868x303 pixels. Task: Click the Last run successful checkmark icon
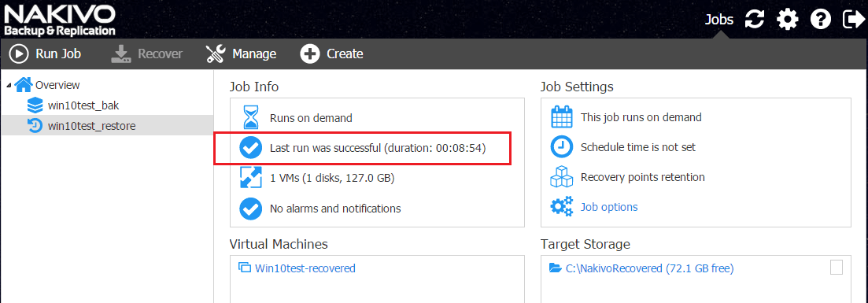pos(250,148)
